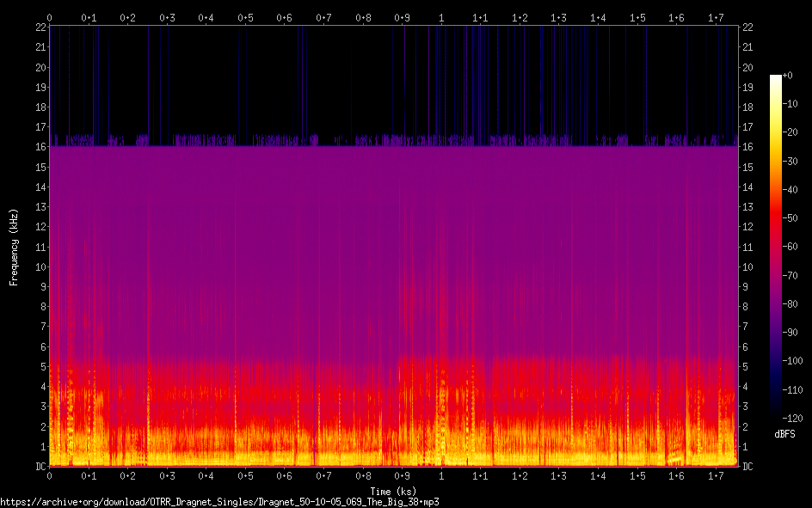Click the 22 kHz label on right frequency axis
Viewport: 812px width, 508px height.
747,28
